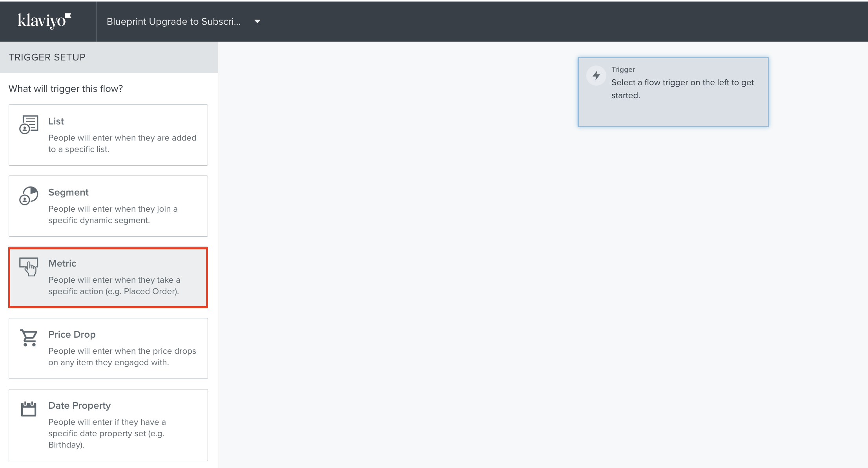Choose the Date Property trigger card
Image resolution: width=868 pixels, height=468 pixels.
(108, 425)
